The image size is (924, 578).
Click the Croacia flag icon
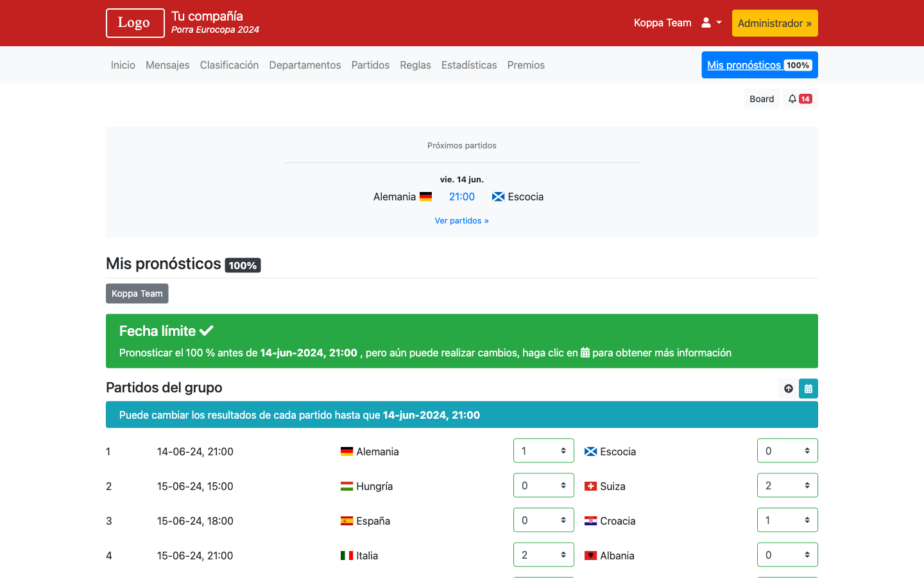pyautogui.click(x=590, y=521)
